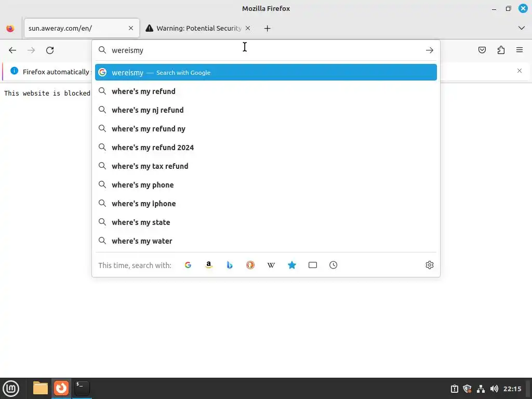Screen dimensions: 532x399
Task: Open the network connections tray icon
Action: 481,389
